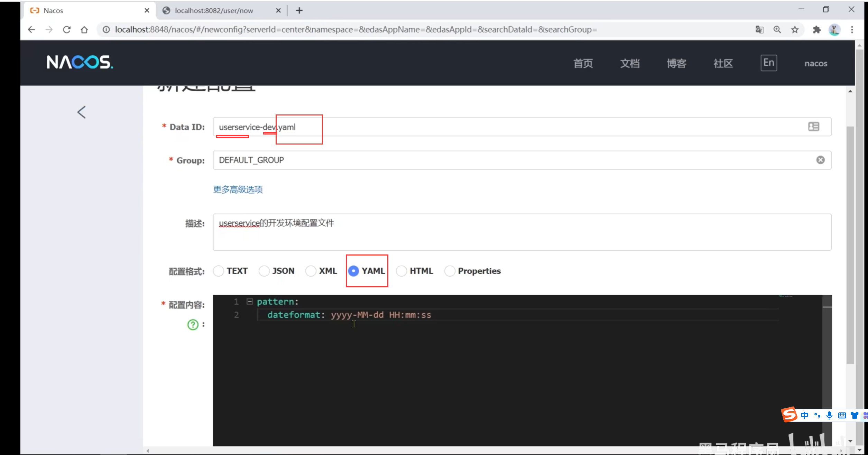Collapse the pattern code fold marker

(250, 301)
